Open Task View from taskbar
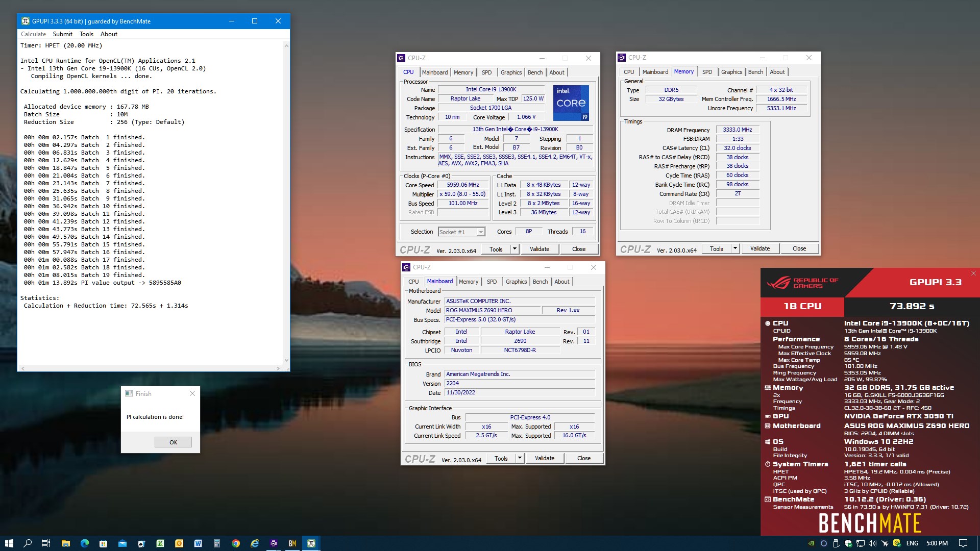Image resolution: width=980 pixels, height=551 pixels. tap(46, 543)
